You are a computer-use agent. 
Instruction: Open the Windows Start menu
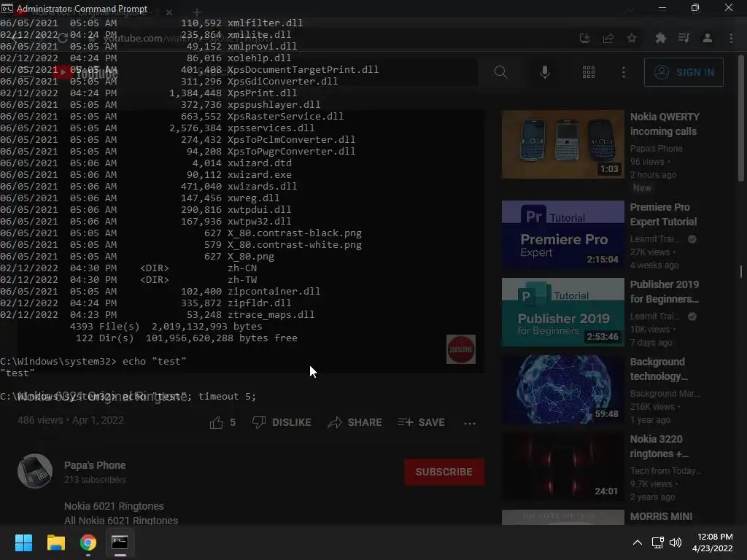coord(23,542)
